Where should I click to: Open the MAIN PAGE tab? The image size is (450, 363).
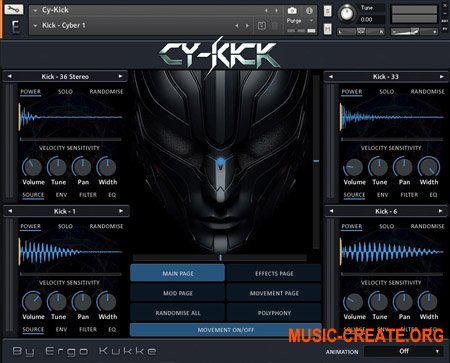point(177,273)
